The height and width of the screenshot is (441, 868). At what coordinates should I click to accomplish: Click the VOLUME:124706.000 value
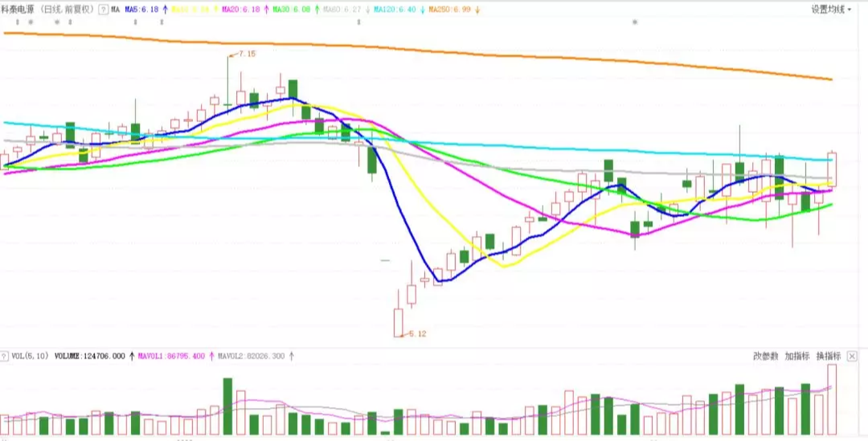point(90,357)
